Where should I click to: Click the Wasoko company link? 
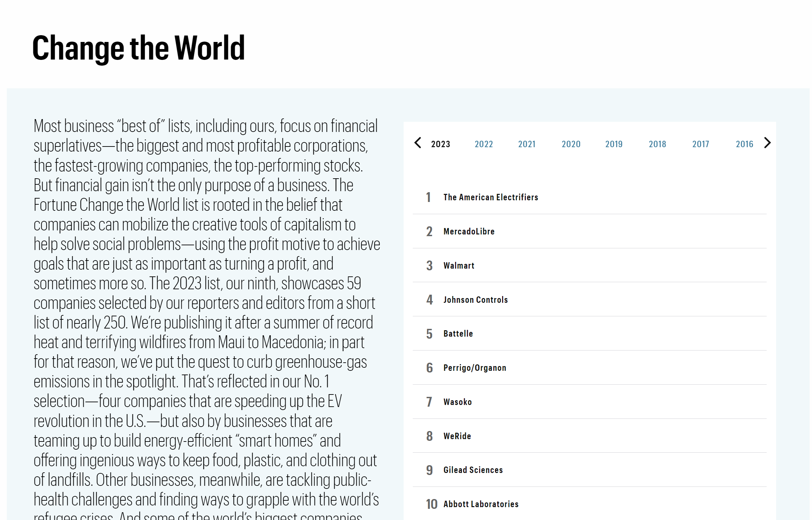point(457,402)
